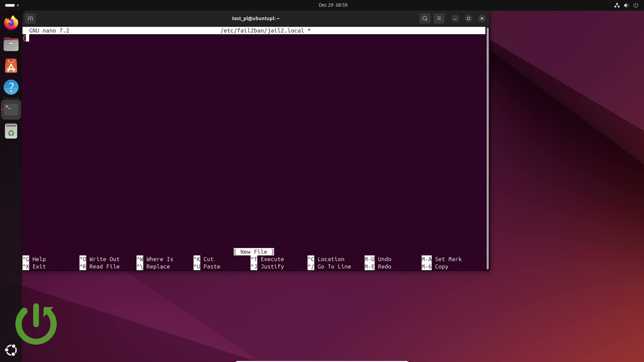Click the ^O Write Out shortcut
644x362 pixels.
[x=100, y=259]
